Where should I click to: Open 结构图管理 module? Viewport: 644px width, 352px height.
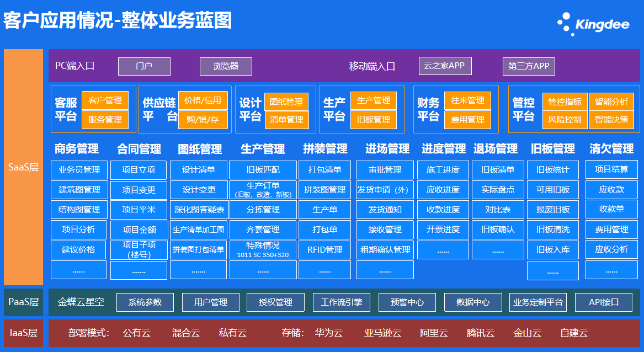79,210
